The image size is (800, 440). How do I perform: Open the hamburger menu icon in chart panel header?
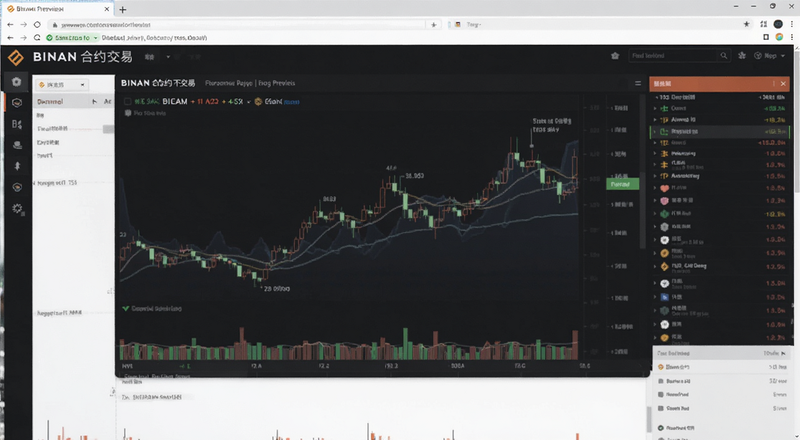638,83
